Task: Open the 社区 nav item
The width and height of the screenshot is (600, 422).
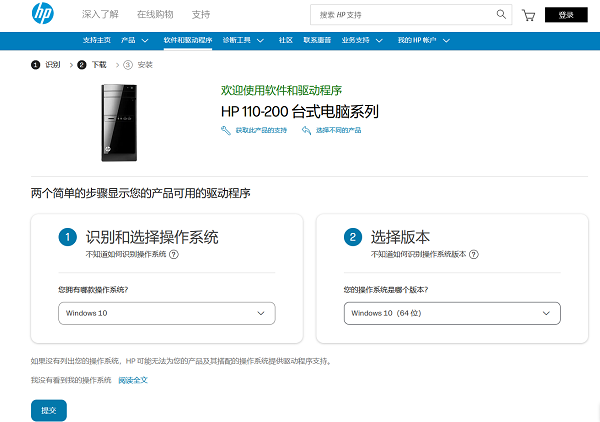Action: (x=286, y=40)
